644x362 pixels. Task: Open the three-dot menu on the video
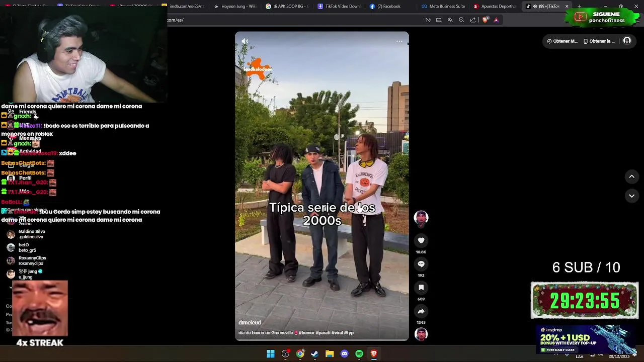399,41
